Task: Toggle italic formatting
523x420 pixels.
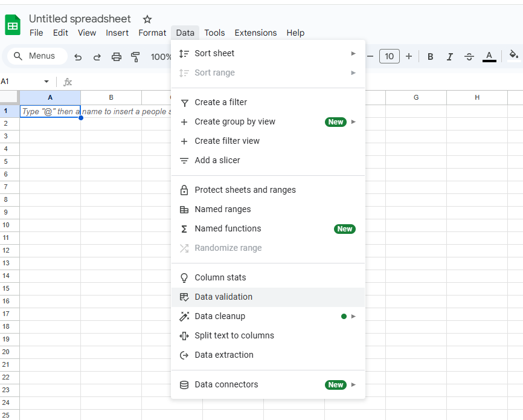Action: 449,57
